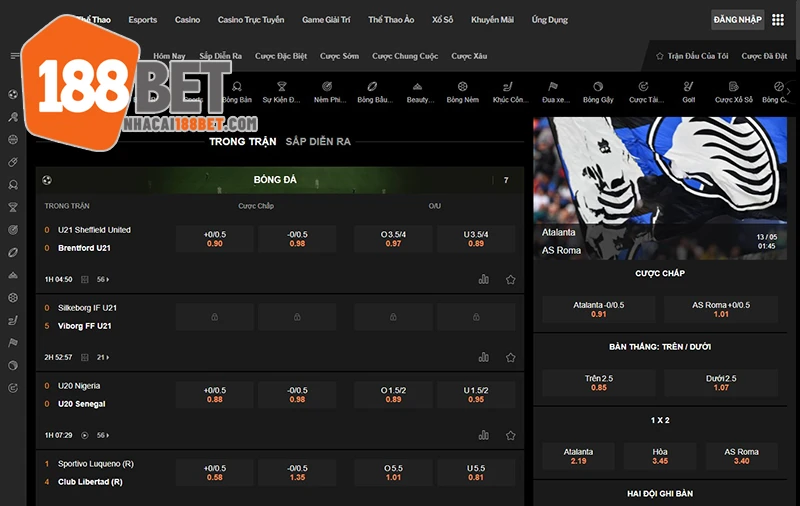Select the Cược Chung Cuộc filter
Screen dimensions: 800x506
[405, 56]
